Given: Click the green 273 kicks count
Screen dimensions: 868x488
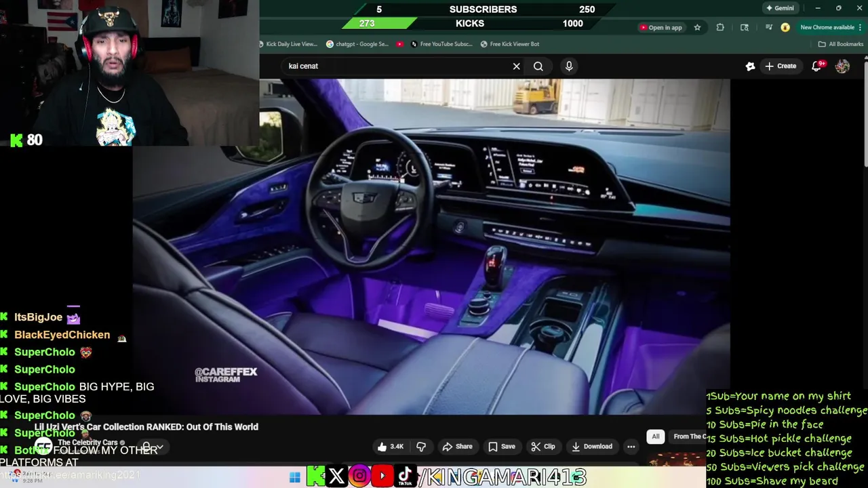Looking at the screenshot, I should (367, 23).
